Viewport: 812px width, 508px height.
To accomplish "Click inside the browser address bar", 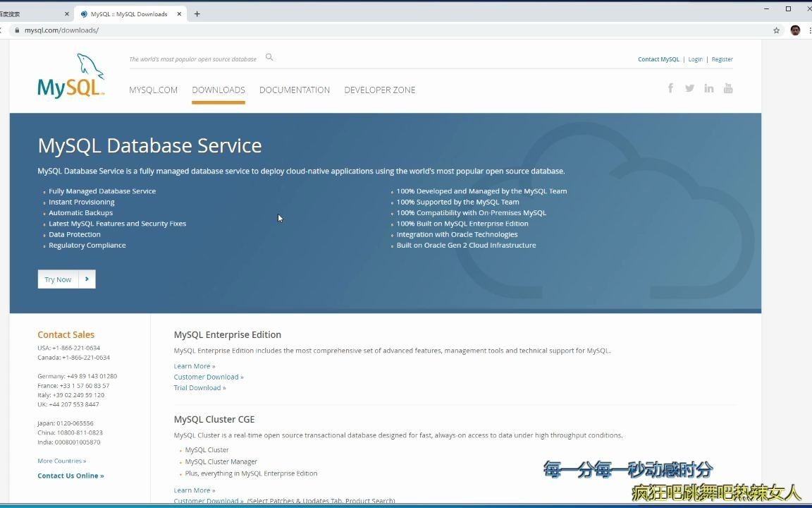I will (x=211, y=30).
